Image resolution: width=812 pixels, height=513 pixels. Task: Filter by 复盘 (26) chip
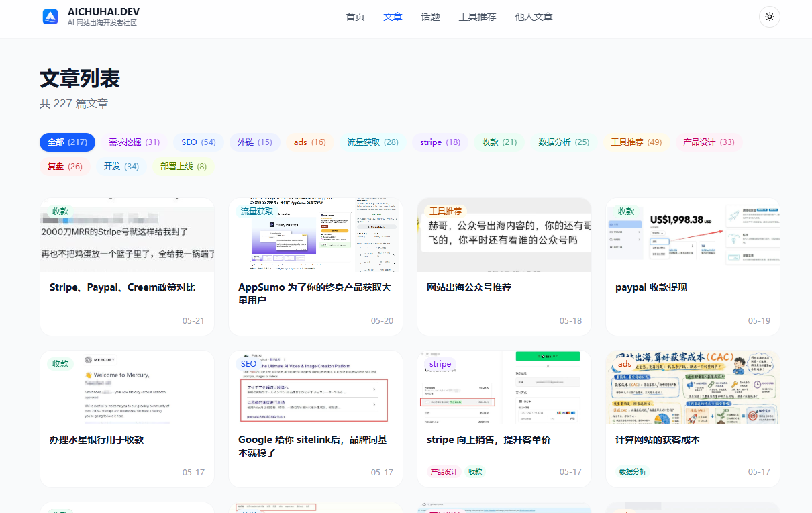(64, 166)
